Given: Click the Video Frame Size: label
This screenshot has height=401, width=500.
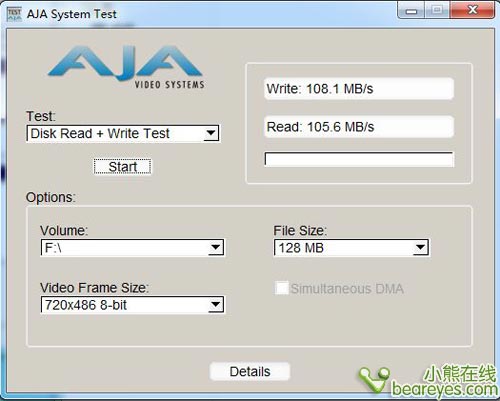Looking at the screenshot, I should tap(94, 288).
